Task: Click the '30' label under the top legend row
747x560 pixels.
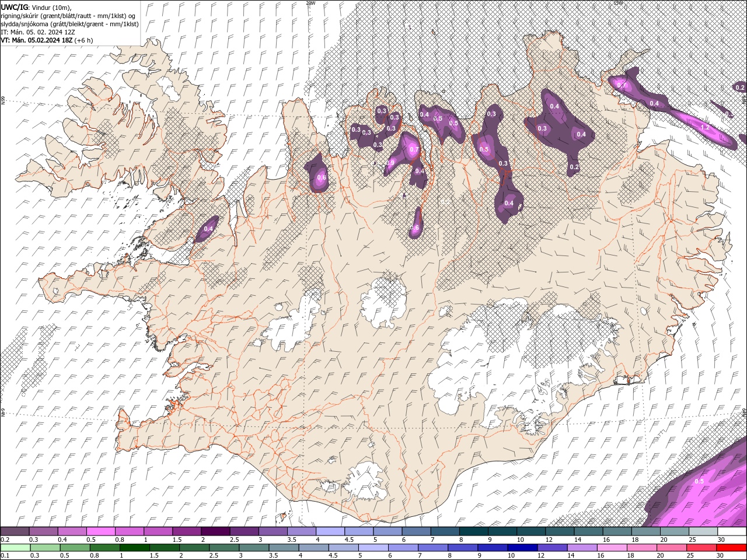Action: tap(721, 540)
